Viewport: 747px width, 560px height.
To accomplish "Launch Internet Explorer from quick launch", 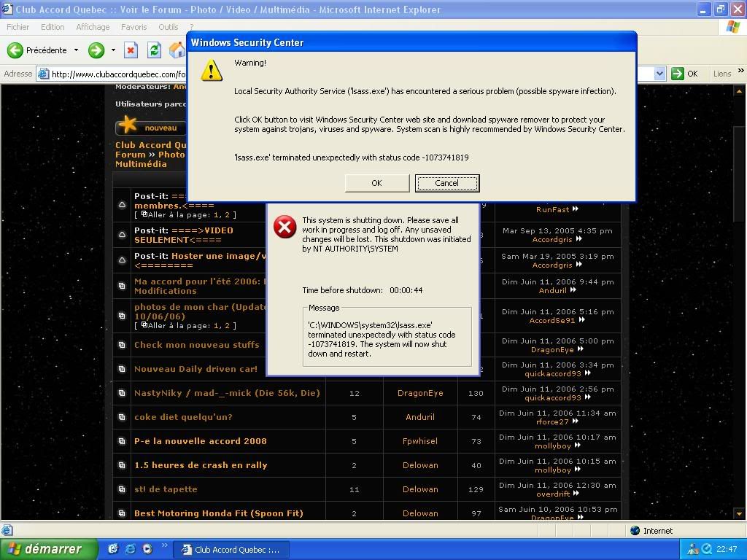I will (130, 549).
